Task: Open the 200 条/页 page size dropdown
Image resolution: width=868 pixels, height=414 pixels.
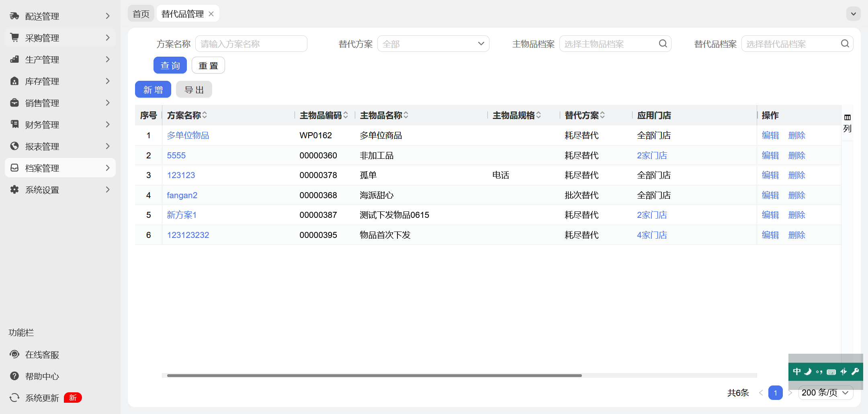Action: pos(826,393)
